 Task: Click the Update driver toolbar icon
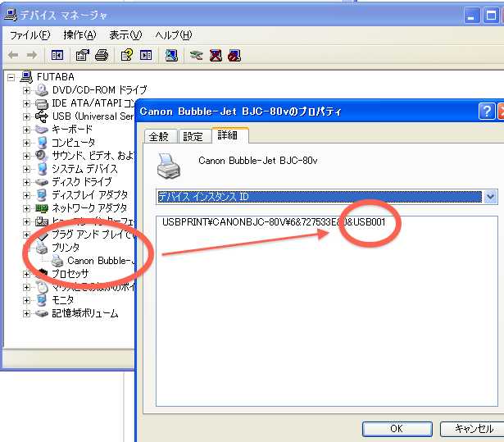[x=196, y=55]
